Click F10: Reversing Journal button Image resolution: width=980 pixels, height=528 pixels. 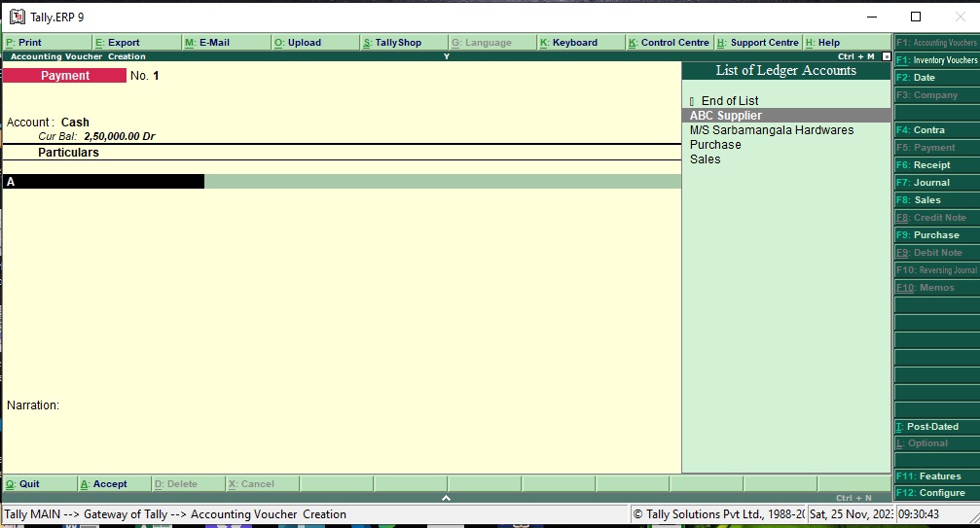pyautogui.click(x=936, y=269)
